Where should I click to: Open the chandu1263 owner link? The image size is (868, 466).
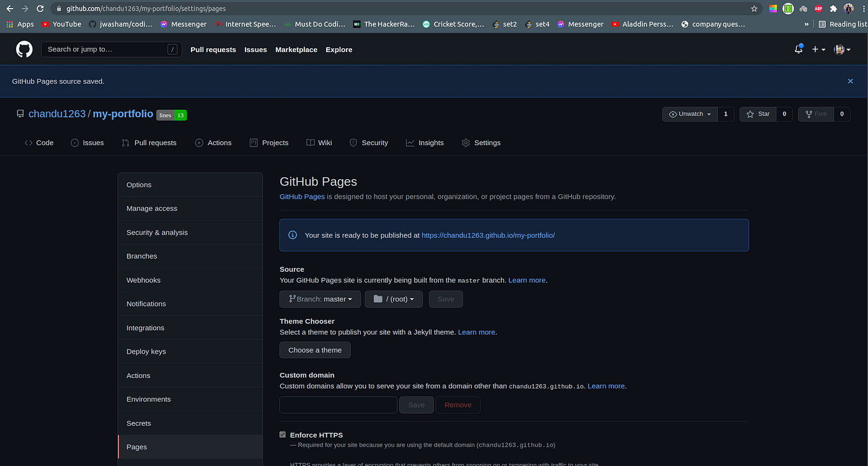57,114
